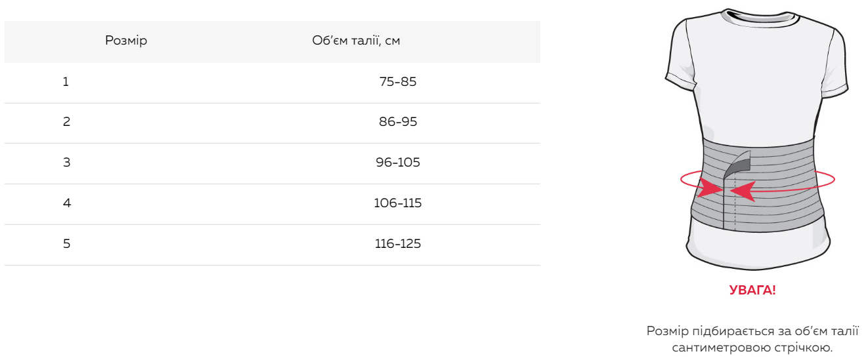Click the 96-105 waist value
The width and height of the screenshot is (868, 362).
click(x=398, y=163)
